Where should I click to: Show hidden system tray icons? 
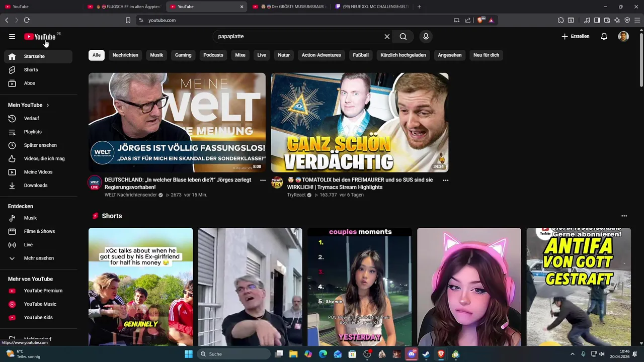tap(573, 354)
